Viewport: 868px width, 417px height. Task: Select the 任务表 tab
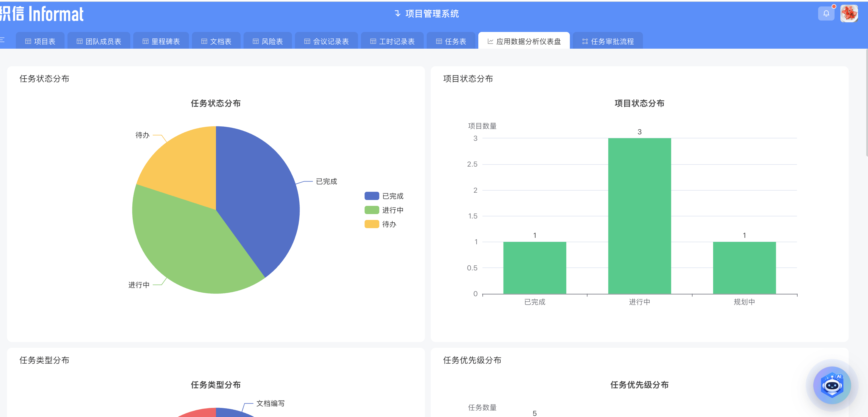tap(451, 41)
